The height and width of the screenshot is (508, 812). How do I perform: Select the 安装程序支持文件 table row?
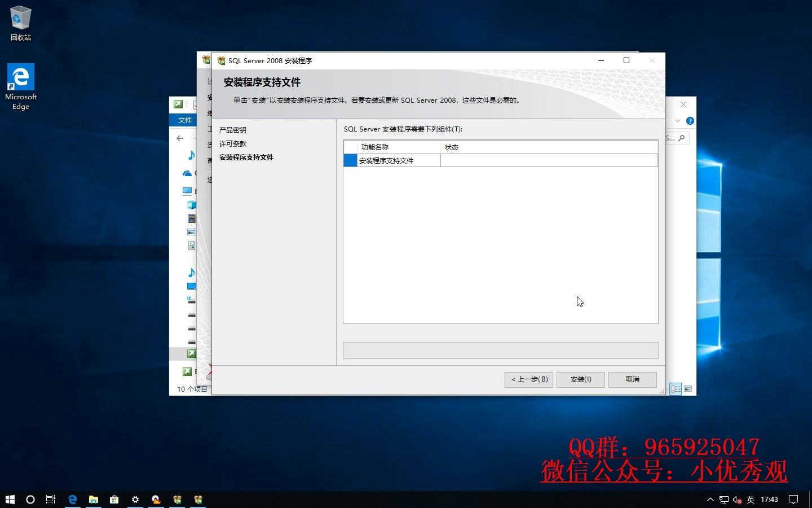pyautogui.click(x=501, y=160)
